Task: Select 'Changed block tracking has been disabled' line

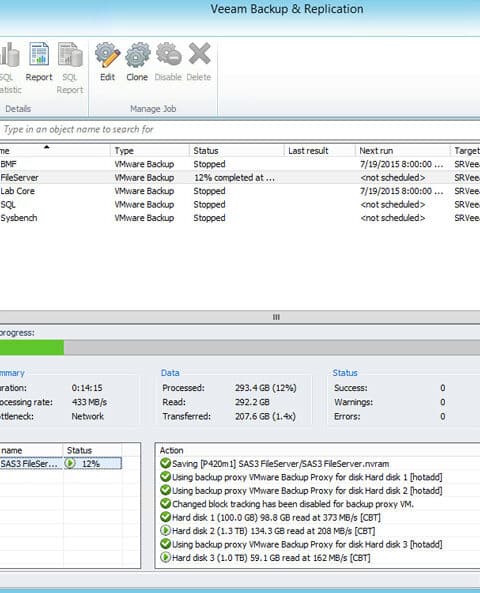Action: pos(293,504)
